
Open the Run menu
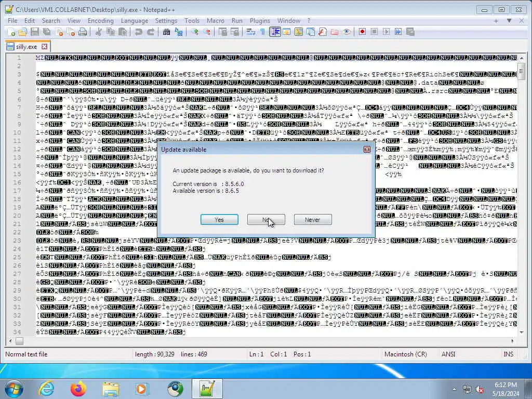point(237,21)
